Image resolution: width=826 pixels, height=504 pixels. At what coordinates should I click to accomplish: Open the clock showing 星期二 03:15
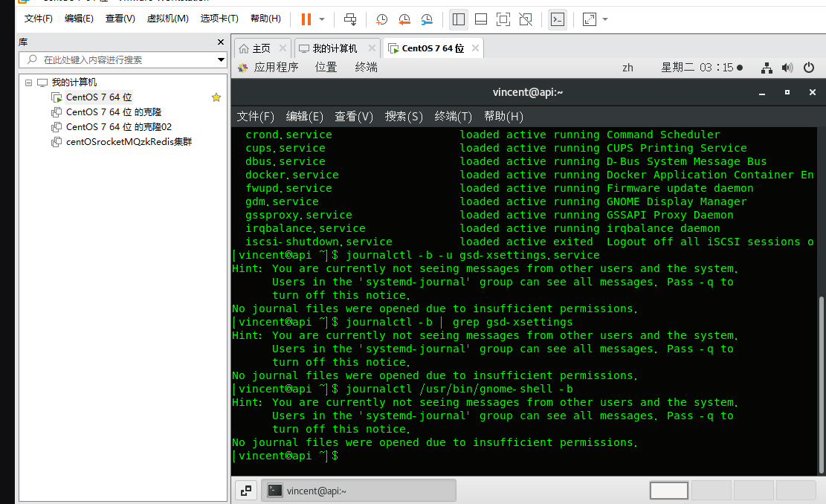point(702,68)
